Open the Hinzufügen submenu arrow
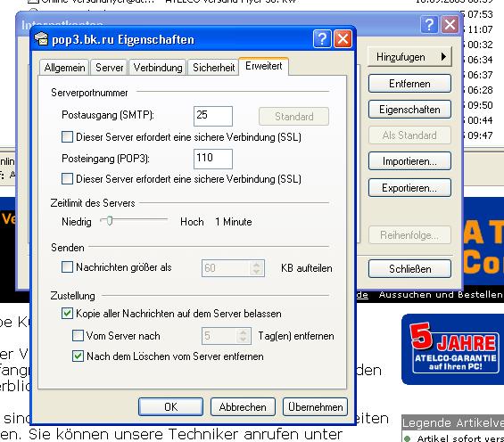 tap(444, 57)
